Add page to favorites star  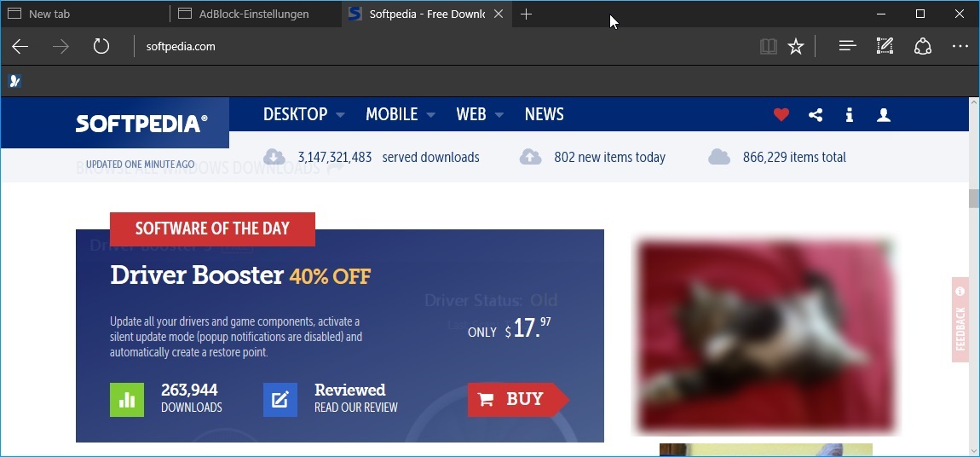pyautogui.click(x=796, y=46)
